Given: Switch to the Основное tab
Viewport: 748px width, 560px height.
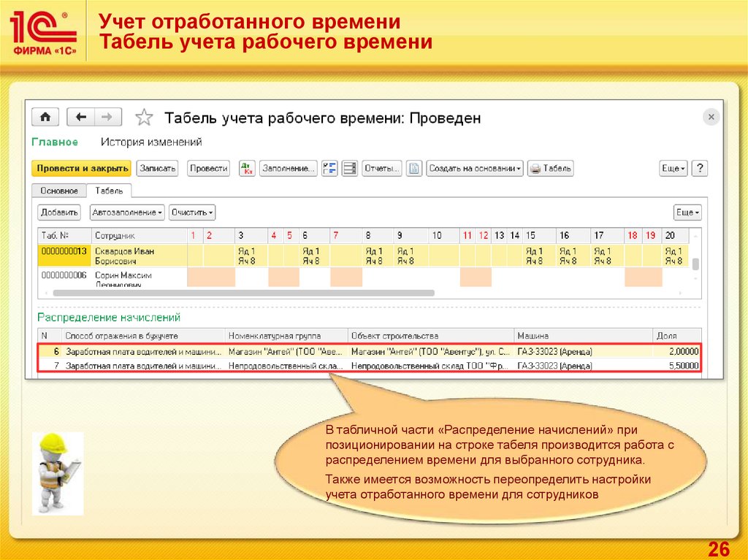Looking at the screenshot, I should coord(59,191).
